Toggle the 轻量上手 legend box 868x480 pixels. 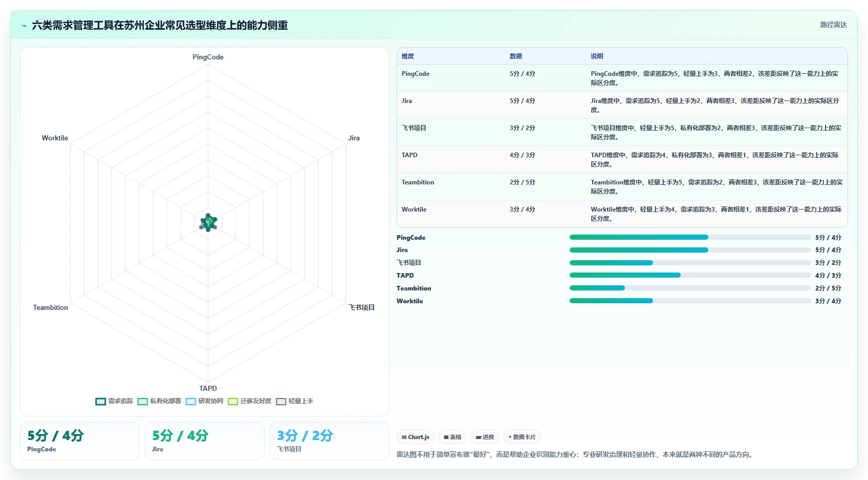pyautogui.click(x=281, y=401)
